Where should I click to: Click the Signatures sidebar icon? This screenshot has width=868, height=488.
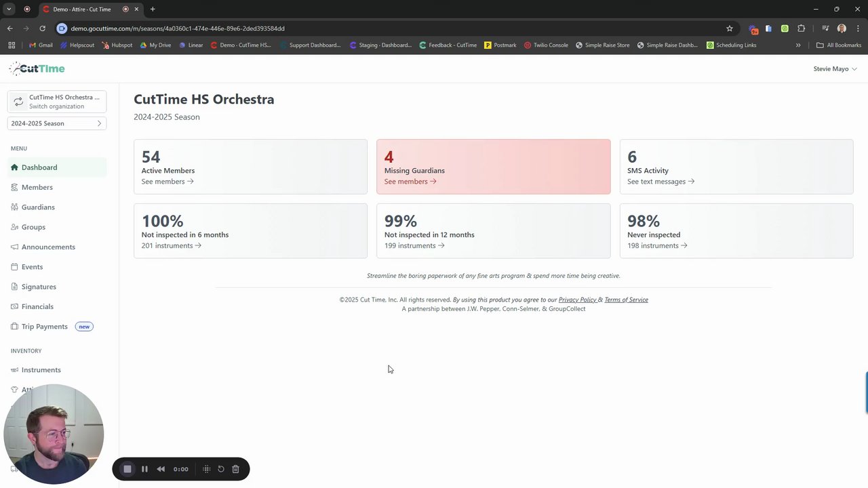(14, 287)
